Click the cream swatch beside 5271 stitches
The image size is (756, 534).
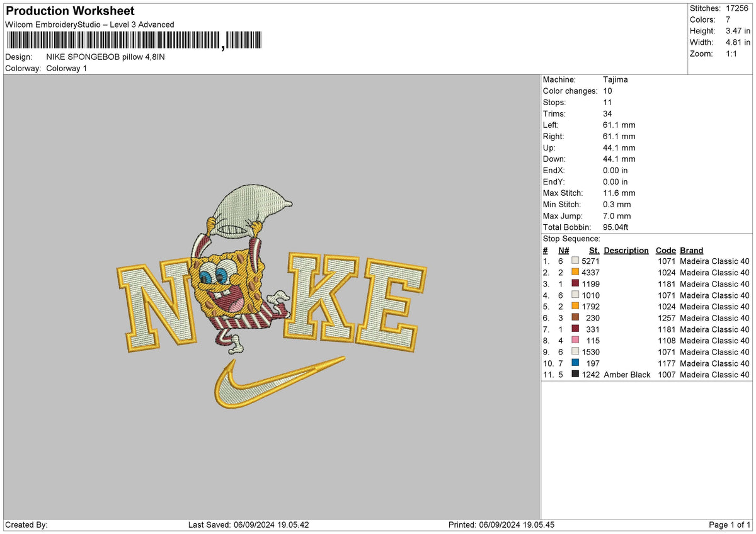[575, 261]
